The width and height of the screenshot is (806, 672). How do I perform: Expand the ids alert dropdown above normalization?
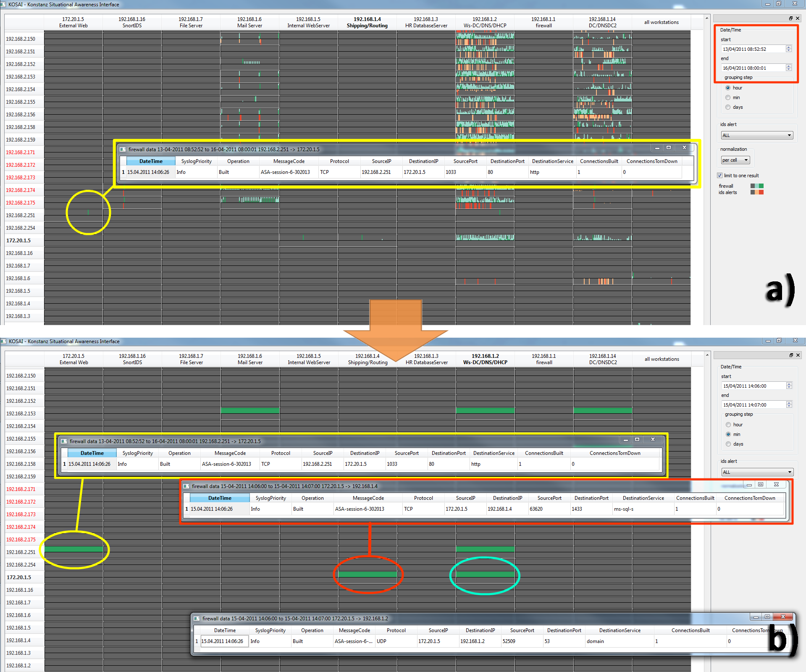point(756,135)
